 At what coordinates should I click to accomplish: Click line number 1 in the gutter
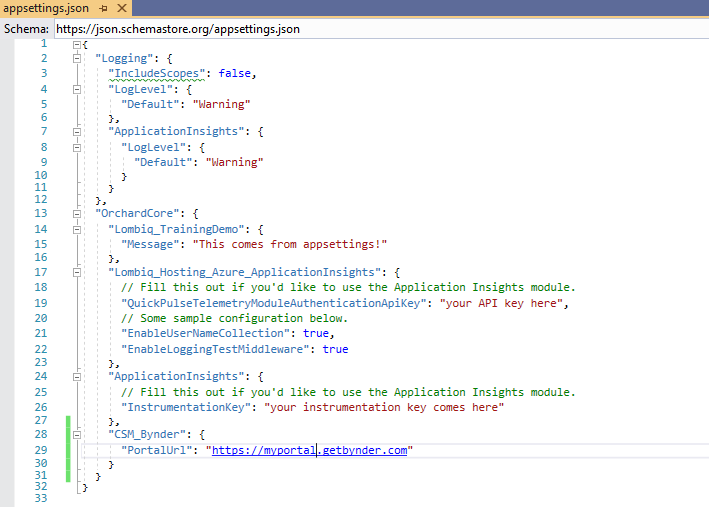click(44, 43)
